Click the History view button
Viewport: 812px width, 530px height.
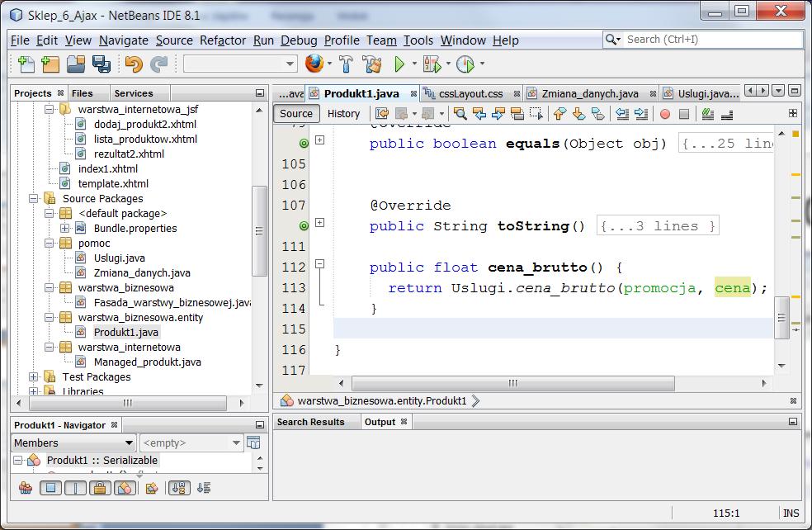(343, 113)
